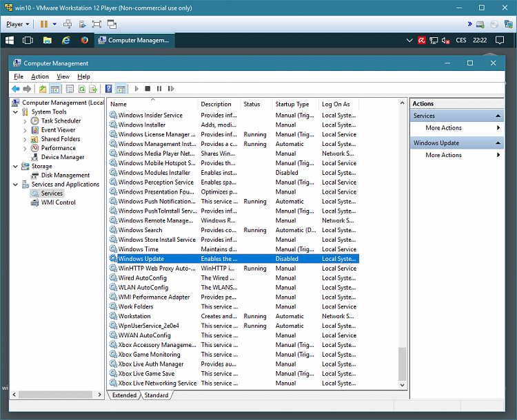
Task: Expand the Performance node
Action: [x=25, y=148]
